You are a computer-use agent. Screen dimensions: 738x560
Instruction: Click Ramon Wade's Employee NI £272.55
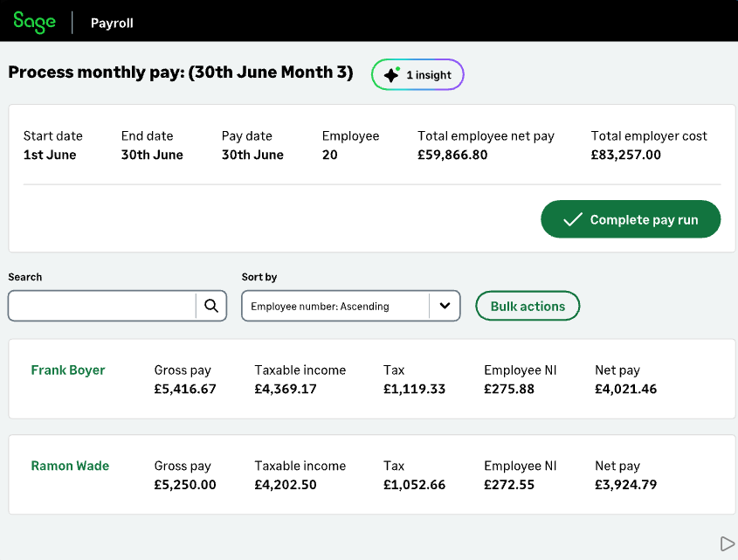pyautogui.click(x=509, y=484)
